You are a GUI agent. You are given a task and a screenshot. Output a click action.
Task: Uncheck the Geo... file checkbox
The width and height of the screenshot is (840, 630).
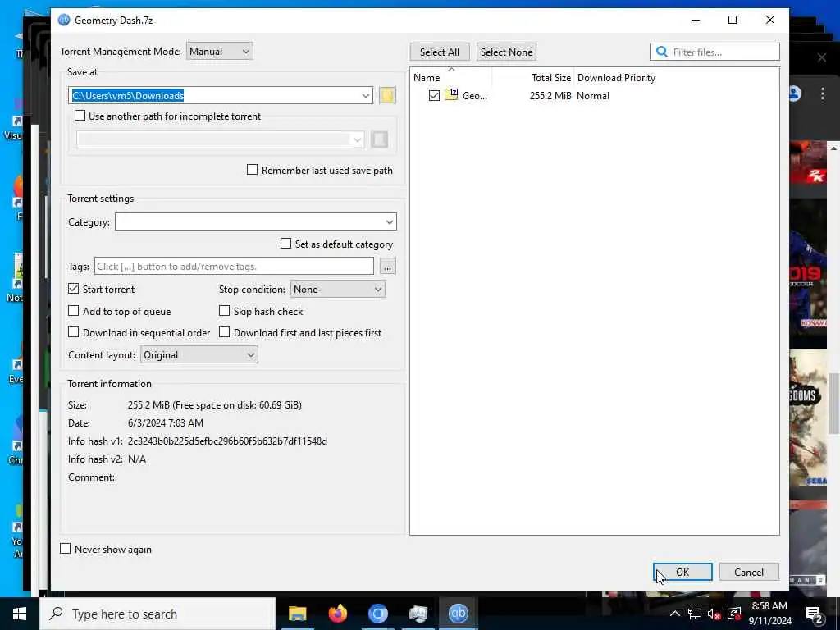tap(434, 95)
